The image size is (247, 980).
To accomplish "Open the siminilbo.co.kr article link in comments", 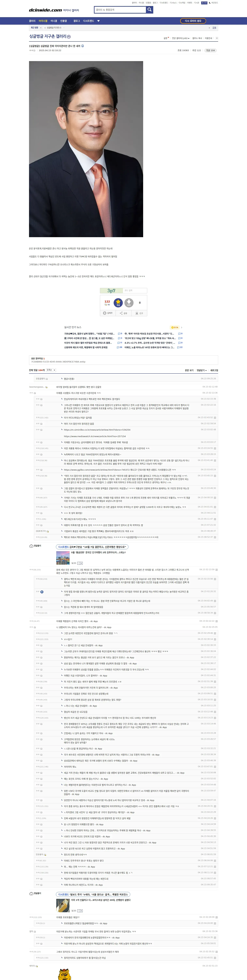I will pyautogui.click(x=97, y=430).
